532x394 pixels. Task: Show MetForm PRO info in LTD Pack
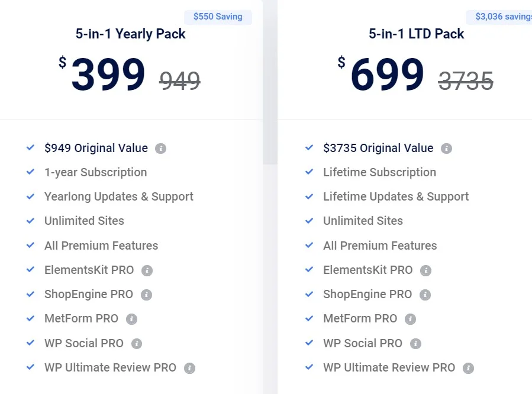coord(410,319)
